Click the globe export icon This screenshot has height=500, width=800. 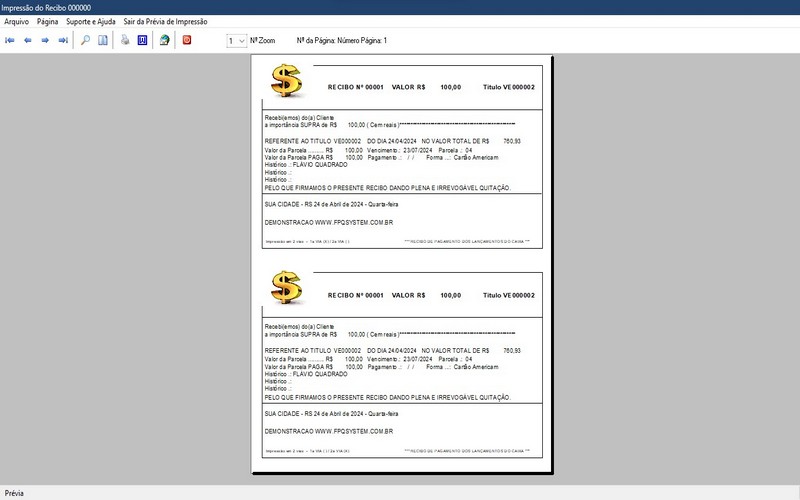(x=164, y=41)
